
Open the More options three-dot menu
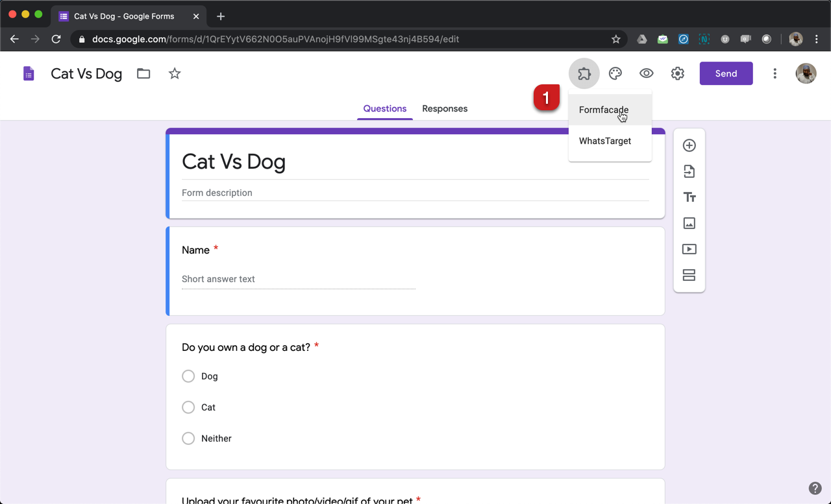coord(775,73)
